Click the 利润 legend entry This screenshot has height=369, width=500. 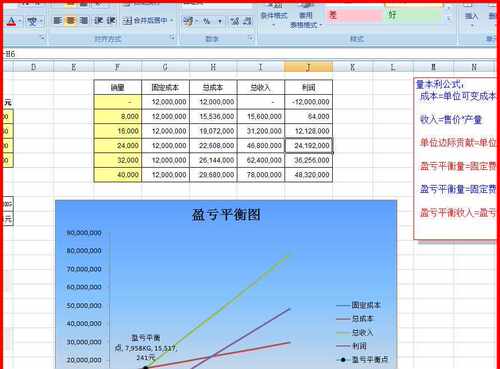click(351, 346)
